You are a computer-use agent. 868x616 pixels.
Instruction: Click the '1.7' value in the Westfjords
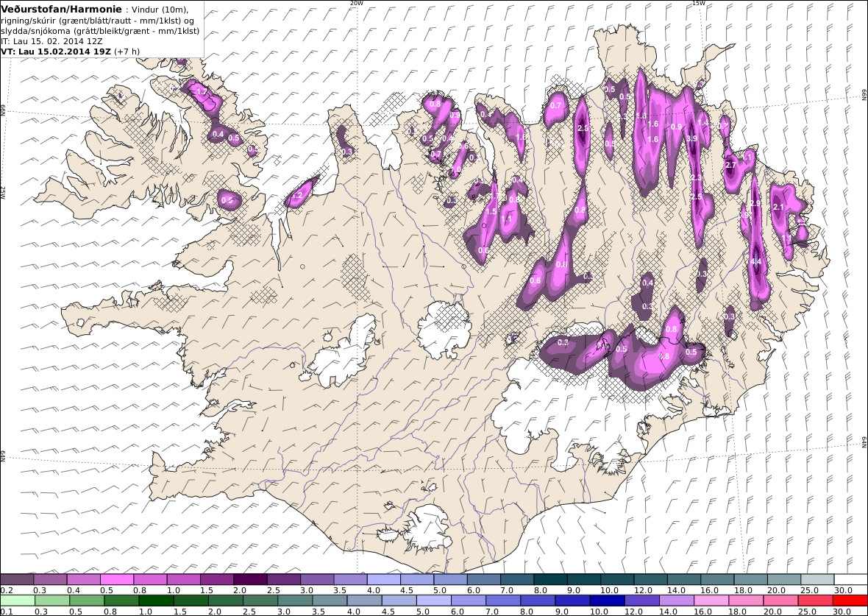pyautogui.click(x=202, y=91)
